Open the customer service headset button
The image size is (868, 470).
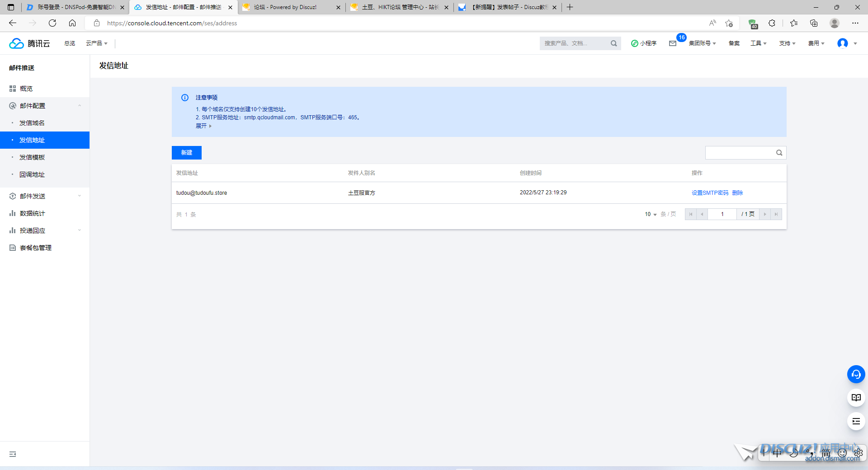856,374
